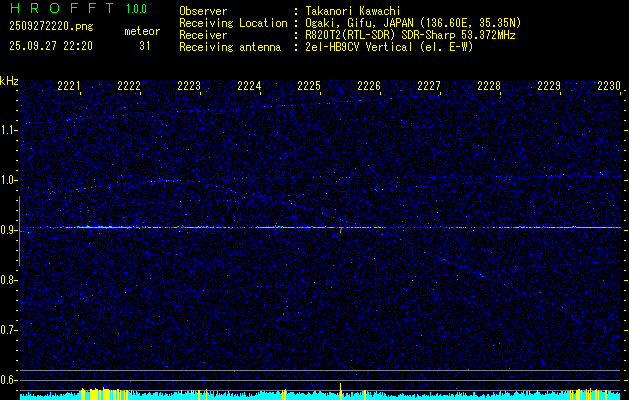Click the vertical gray bar near 0.9 kHz
Image resolution: width=629 pixels, height=400 pixels.
tap(19, 231)
